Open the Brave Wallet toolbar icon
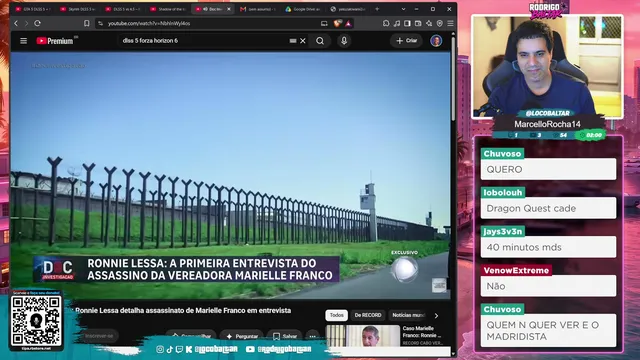640x360 pixels. tap(418, 24)
